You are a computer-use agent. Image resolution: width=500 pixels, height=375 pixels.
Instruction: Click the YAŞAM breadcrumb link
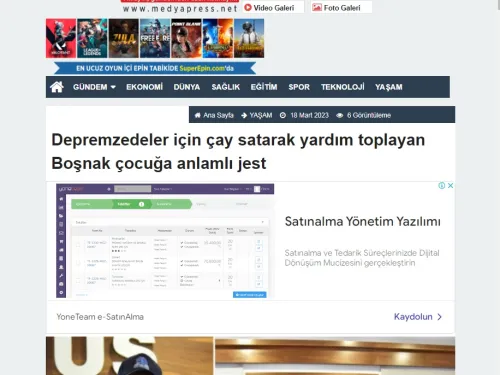pos(261,115)
